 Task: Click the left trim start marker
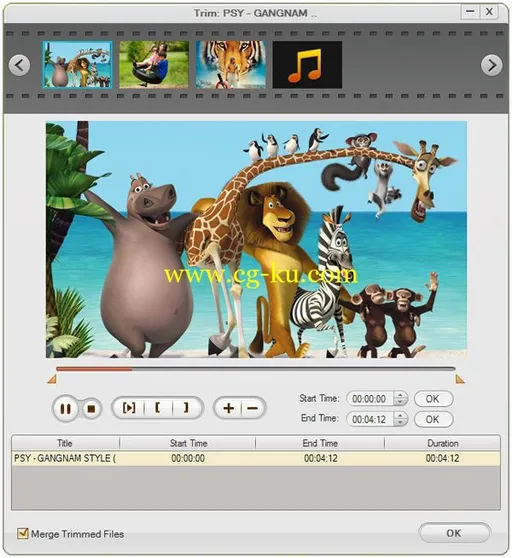coord(52,379)
